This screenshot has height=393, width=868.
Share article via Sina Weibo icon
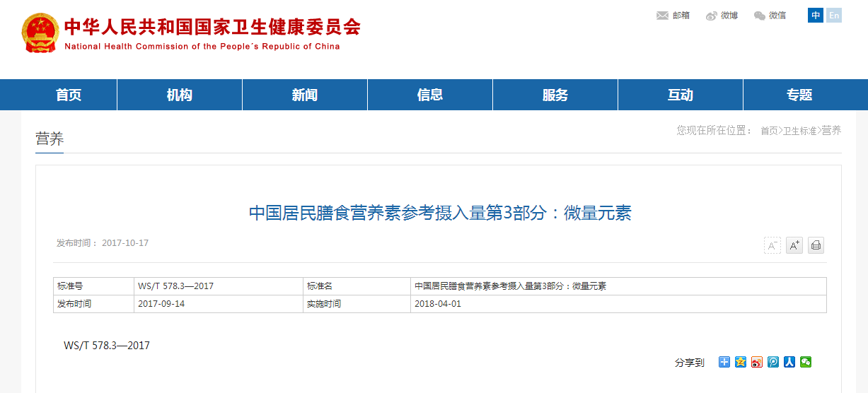point(757,362)
